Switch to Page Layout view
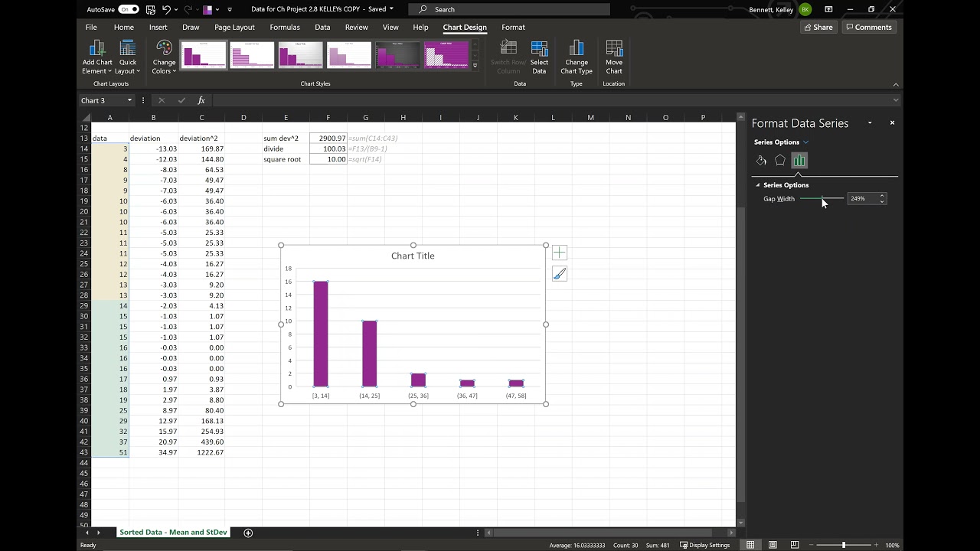The width and height of the screenshot is (980, 551). click(773, 545)
